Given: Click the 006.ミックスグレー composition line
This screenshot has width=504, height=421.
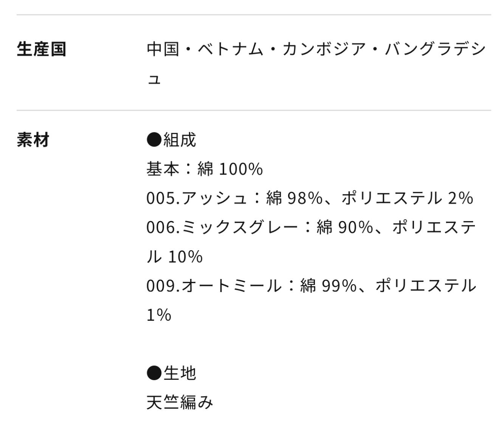Looking at the screenshot, I should pyautogui.click(x=311, y=228).
